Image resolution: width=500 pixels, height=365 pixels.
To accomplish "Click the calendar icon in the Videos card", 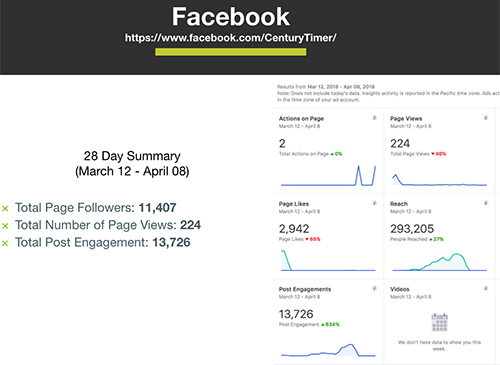I will point(439,322).
